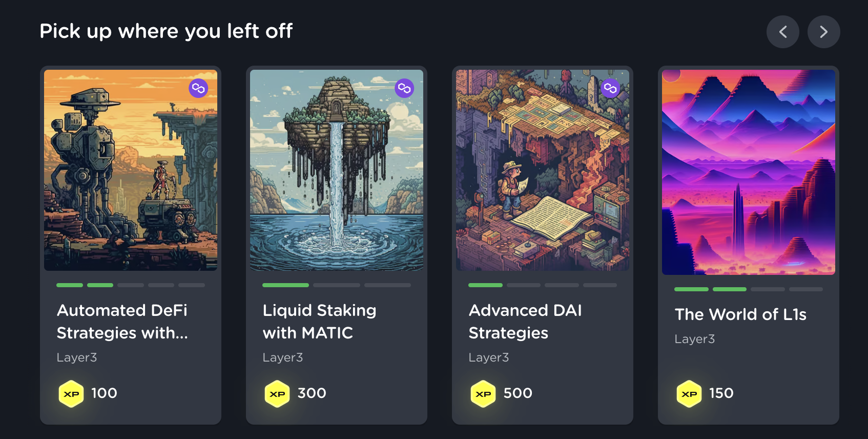The image size is (868, 439).
Task: Advance carousel with next arrow
Action: pyautogui.click(x=823, y=32)
